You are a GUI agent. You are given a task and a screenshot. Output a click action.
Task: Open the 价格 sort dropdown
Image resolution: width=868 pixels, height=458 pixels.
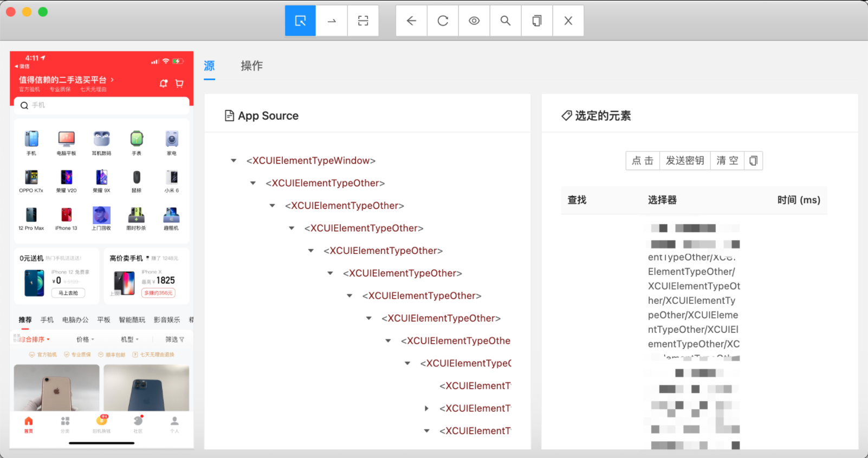pyautogui.click(x=85, y=339)
